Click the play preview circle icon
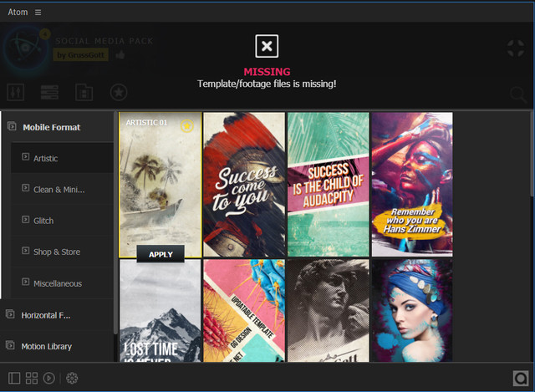 (49, 378)
